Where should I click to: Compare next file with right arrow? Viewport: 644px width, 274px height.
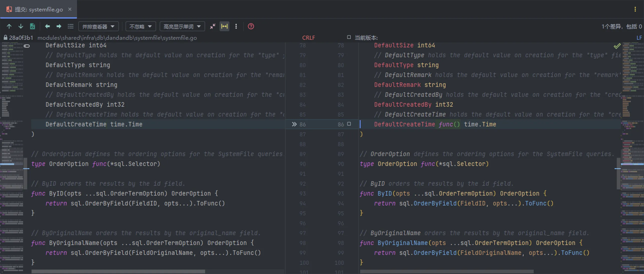(x=59, y=26)
